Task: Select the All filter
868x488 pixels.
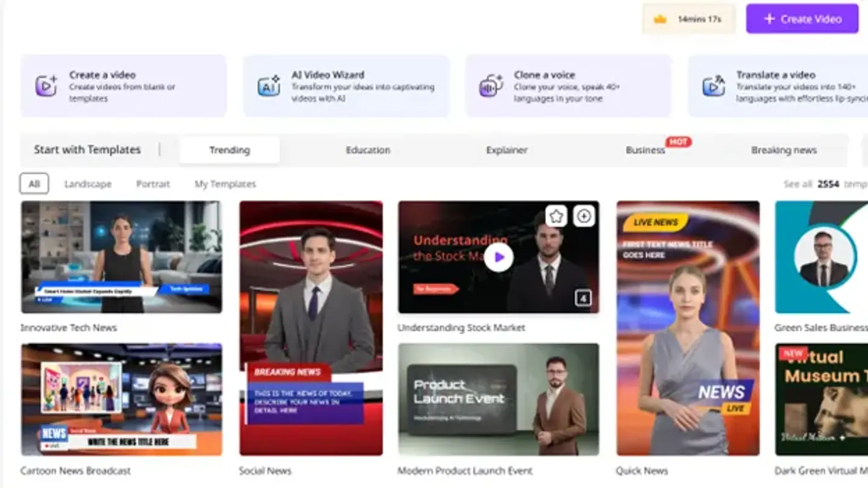Action: tap(34, 184)
